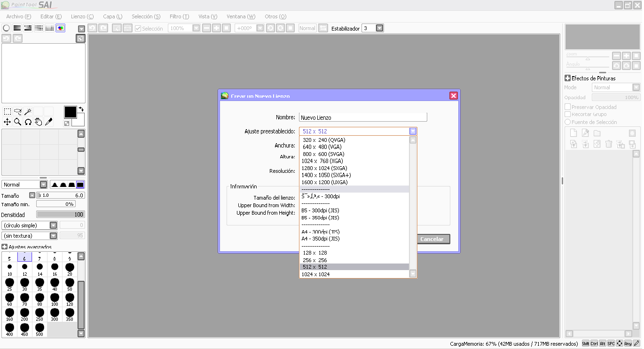
Task: Show the color mixer panel icon
Action: pyautogui.click(x=39, y=28)
